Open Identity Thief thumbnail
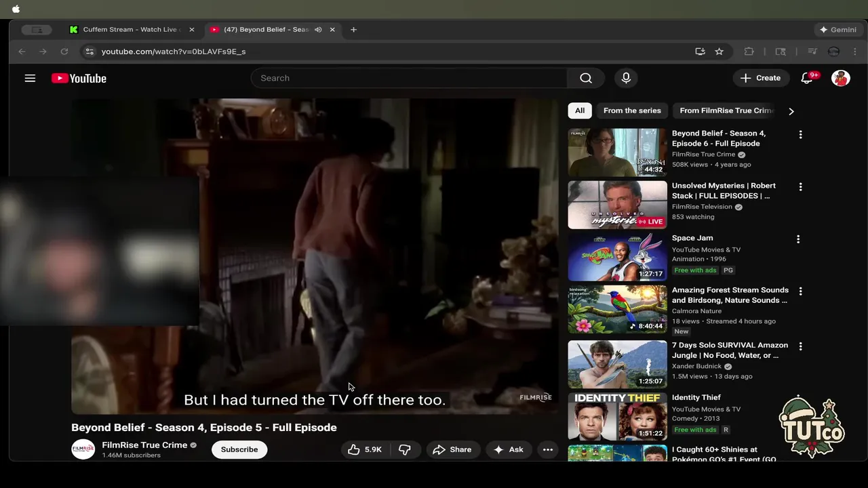This screenshot has height=488, width=868. [617, 416]
